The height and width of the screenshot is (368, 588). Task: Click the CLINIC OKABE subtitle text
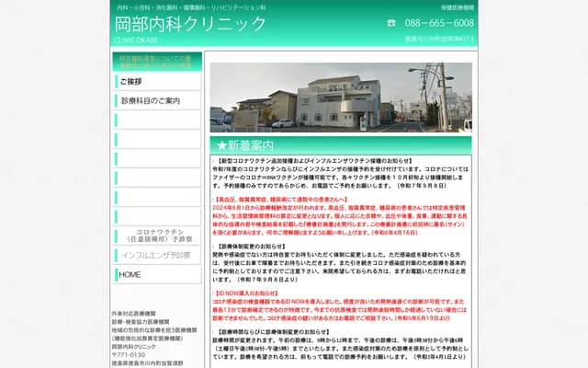coord(136,40)
